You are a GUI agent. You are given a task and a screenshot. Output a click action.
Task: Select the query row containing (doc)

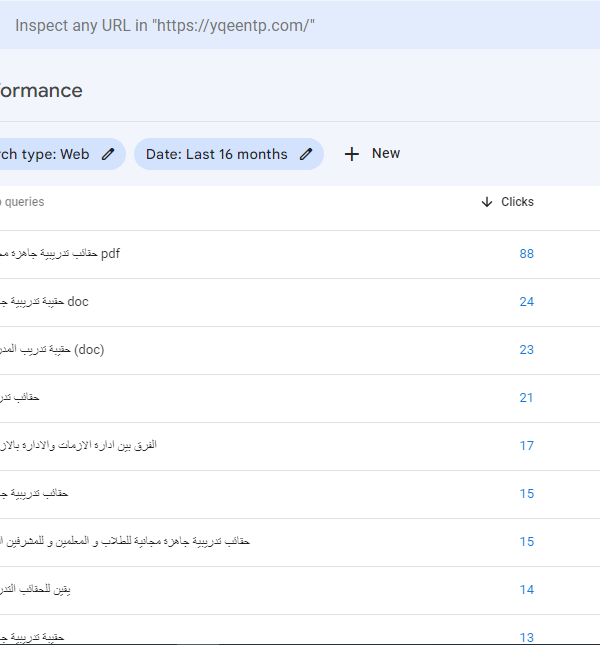[x=300, y=350]
